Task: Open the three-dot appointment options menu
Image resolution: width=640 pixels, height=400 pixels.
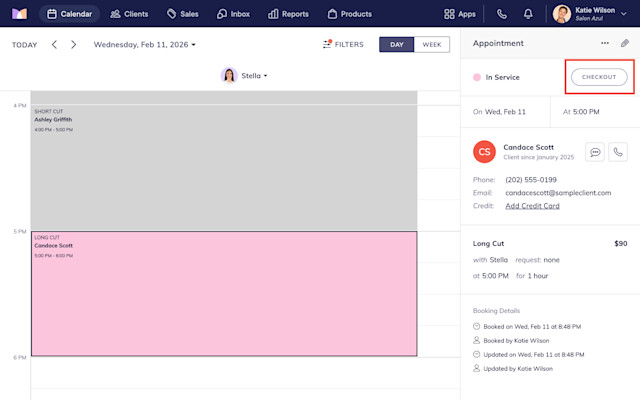Action: click(604, 43)
